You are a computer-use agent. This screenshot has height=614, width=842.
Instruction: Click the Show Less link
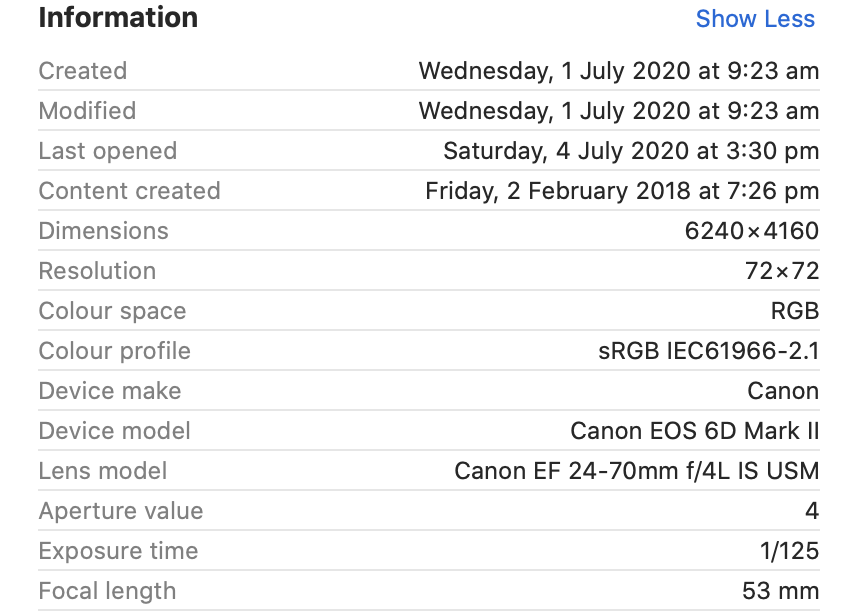pos(755,19)
